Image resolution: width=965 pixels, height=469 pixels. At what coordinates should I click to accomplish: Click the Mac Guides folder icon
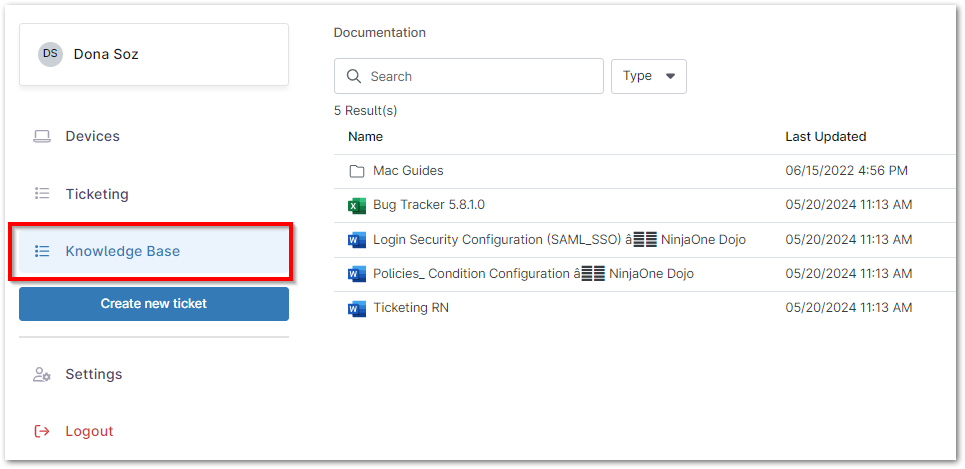coord(357,171)
